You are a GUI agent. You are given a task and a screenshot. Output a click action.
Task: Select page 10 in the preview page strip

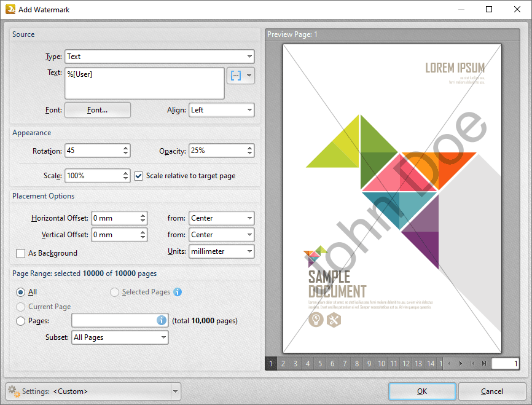point(381,364)
